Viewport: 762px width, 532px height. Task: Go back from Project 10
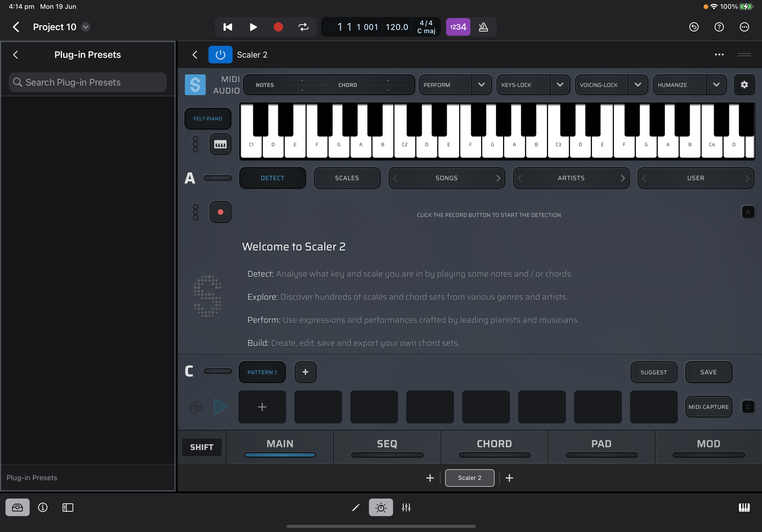pos(16,27)
